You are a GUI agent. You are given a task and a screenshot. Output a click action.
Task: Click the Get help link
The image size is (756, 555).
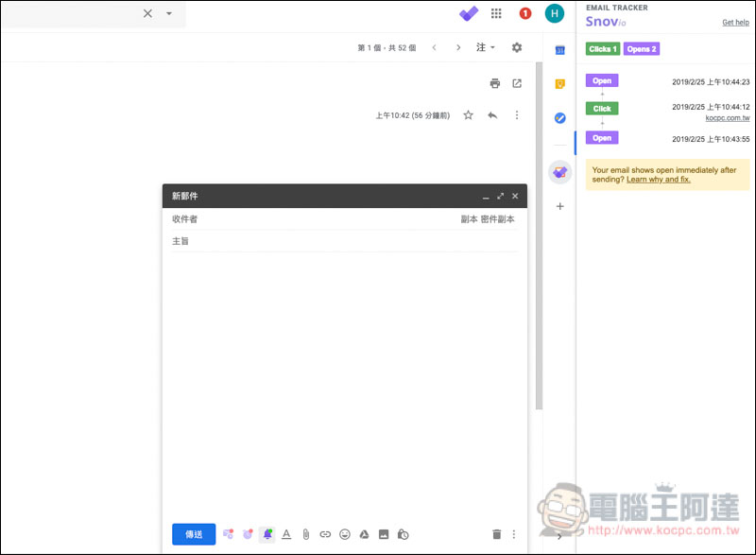[735, 22]
